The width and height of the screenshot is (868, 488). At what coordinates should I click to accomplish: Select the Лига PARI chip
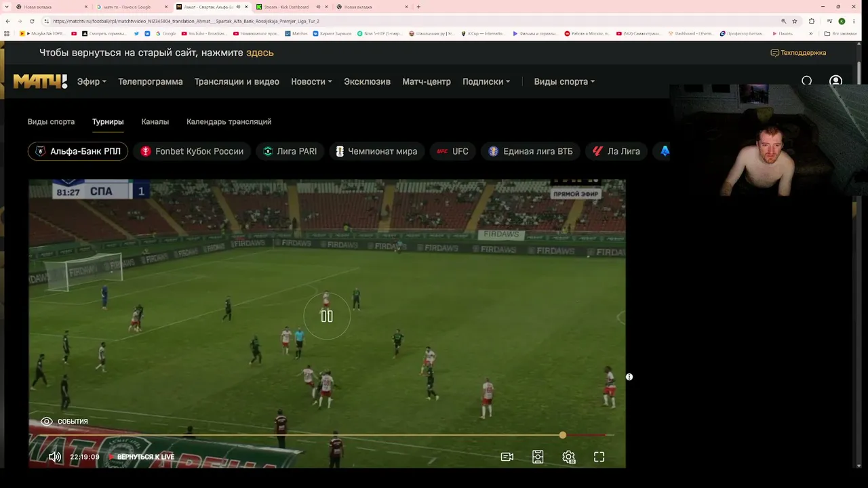(290, 151)
